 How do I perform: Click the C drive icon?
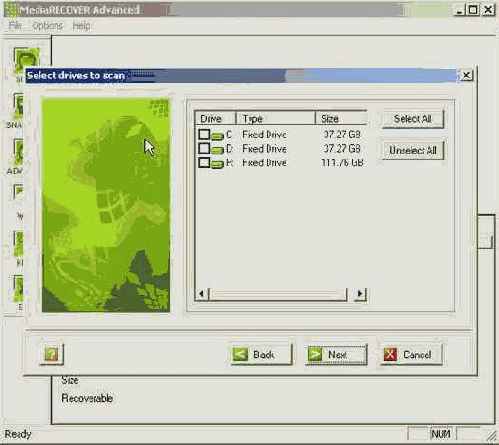tap(217, 135)
